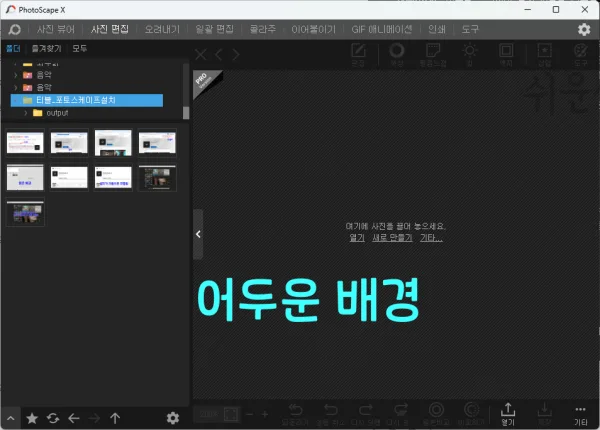Image resolution: width=600 pixels, height=430 pixels.
Task: Click the PhotoScape X home circle icon
Action: 15,29
